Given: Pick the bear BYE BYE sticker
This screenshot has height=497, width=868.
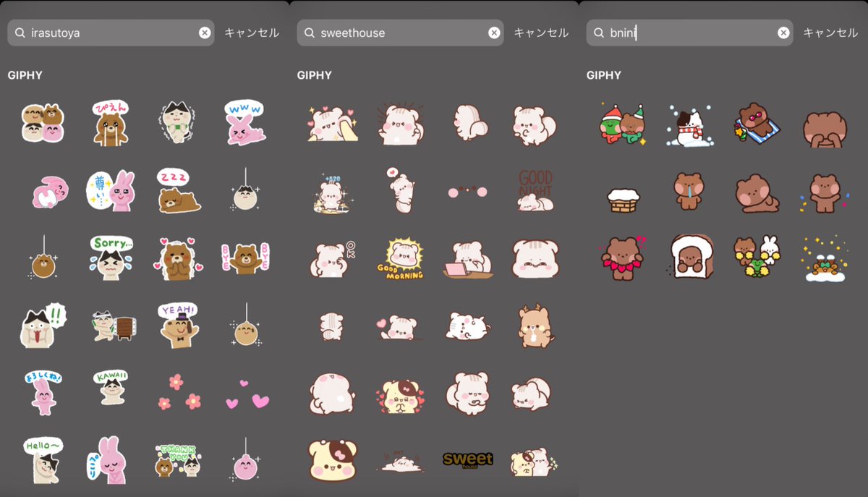Looking at the screenshot, I should 246,258.
